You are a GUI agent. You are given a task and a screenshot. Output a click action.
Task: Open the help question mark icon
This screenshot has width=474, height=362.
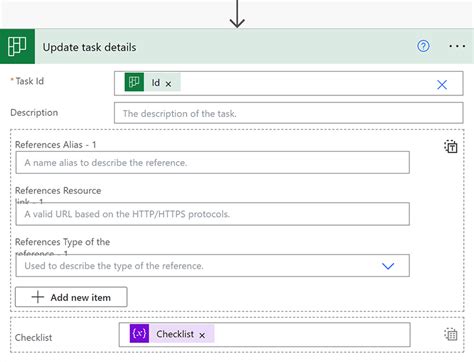tap(423, 46)
